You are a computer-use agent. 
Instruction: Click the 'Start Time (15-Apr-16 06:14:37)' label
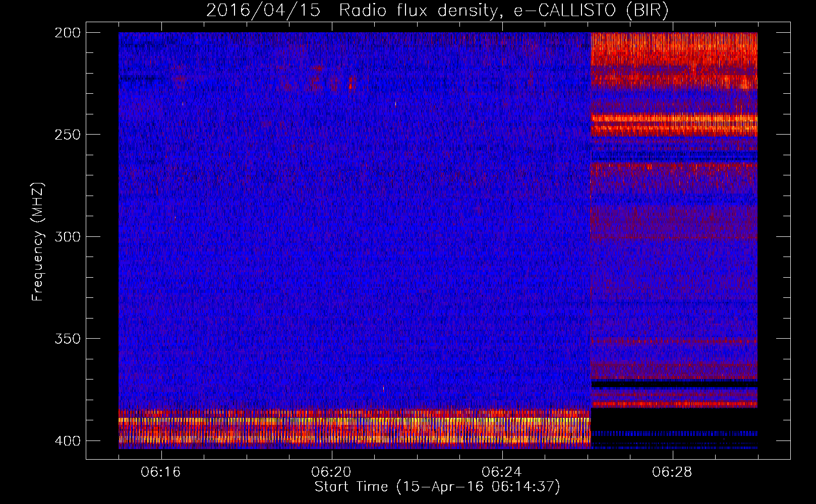point(437,487)
